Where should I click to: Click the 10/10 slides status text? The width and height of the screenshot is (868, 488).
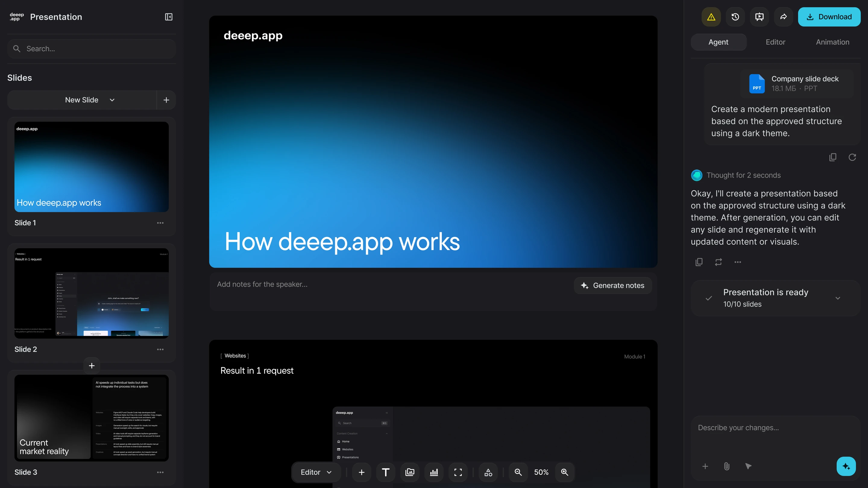(742, 304)
